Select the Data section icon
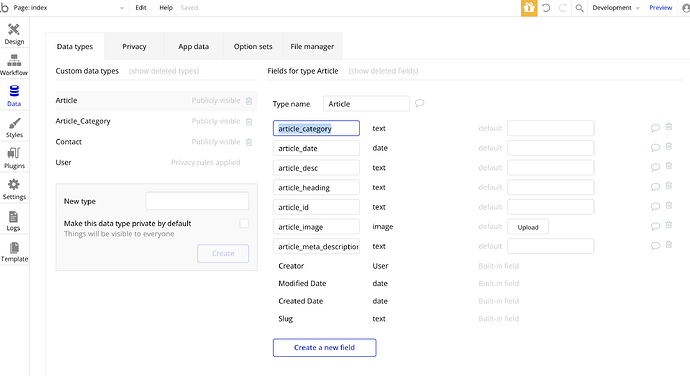 click(x=14, y=91)
